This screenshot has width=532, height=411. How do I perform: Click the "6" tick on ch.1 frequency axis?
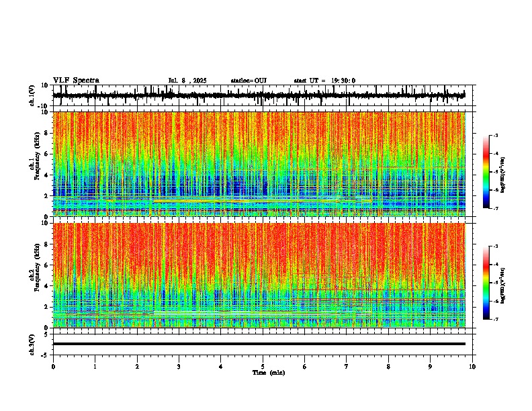point(48,154)
